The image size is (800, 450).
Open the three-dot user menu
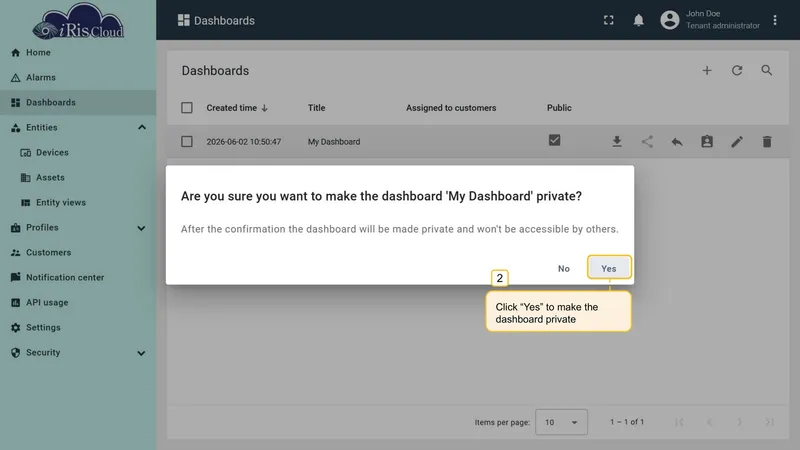pyautogui.click(x=774, y=20)
